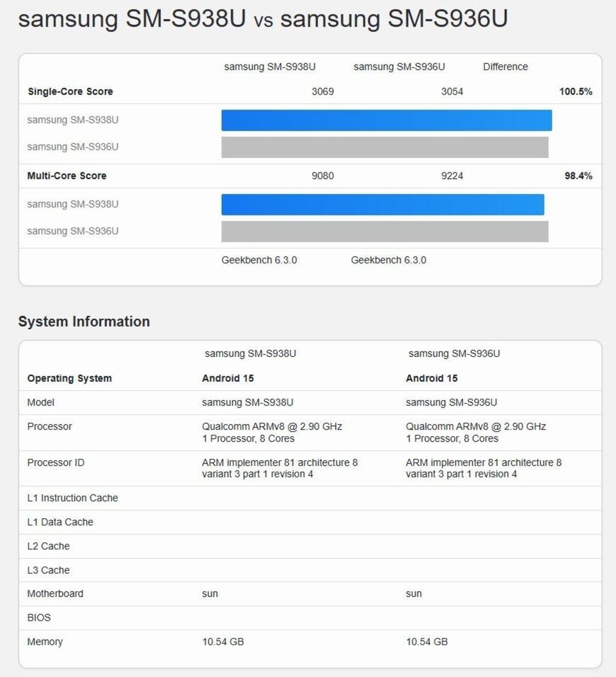Click the second Geekbench 6.3.0 version link

point(388,260)
